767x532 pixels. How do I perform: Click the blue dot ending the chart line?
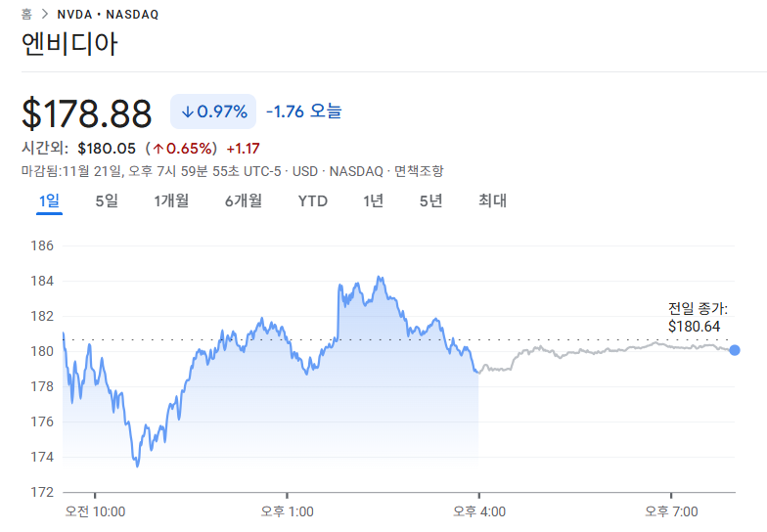click(x=735, y=350)
